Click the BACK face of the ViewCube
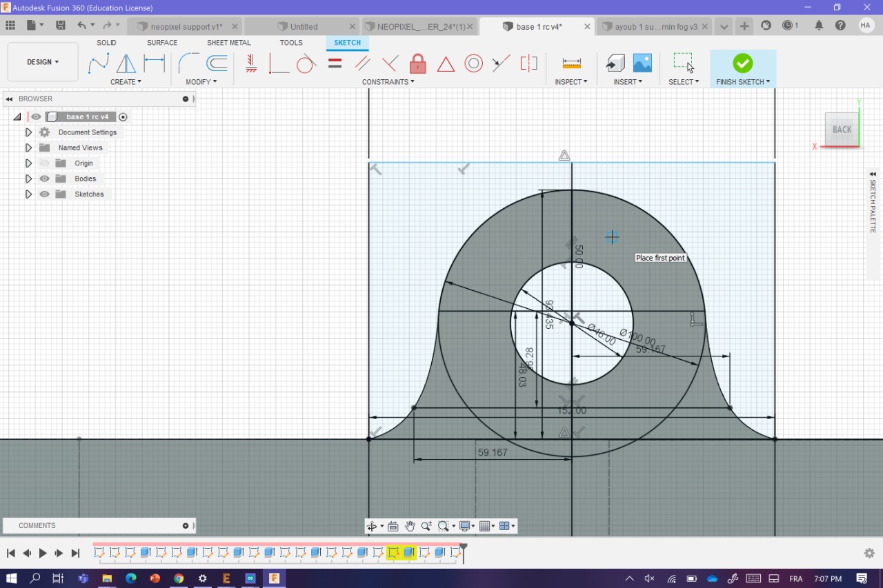The image size is (883, 588). click(842, 130)
